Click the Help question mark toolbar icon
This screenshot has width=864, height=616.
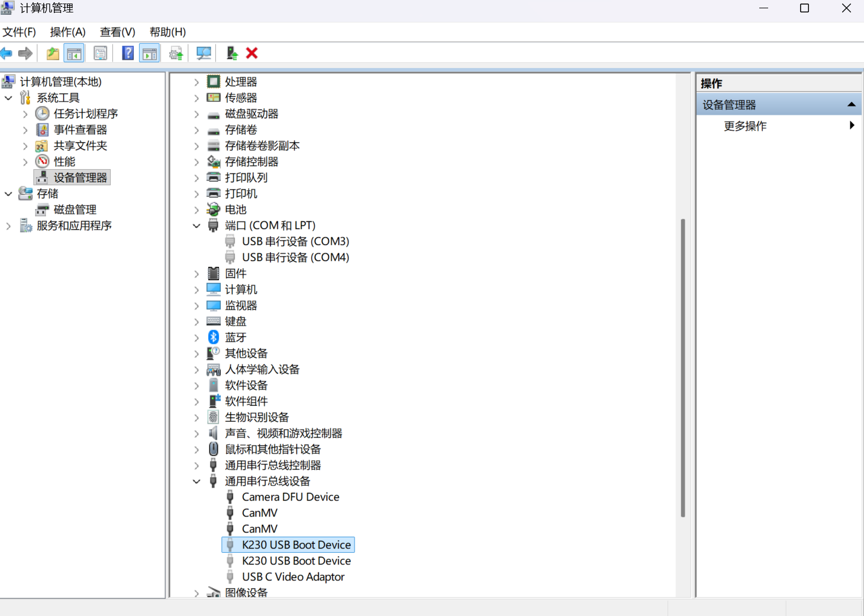pyautogui.click(x=128, y=53)
